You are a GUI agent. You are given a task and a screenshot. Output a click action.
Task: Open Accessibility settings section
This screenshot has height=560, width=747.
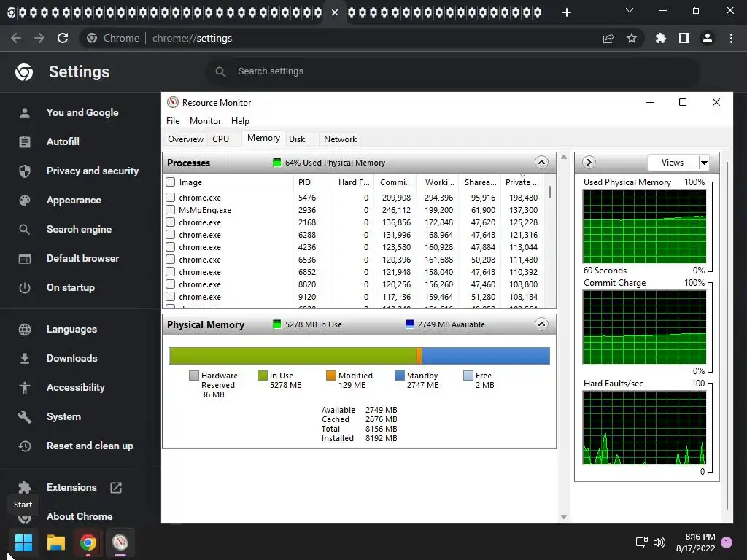[76, 387]
